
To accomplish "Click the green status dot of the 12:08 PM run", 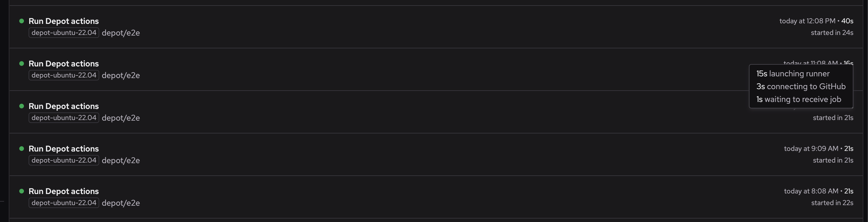I will [22, 21].
